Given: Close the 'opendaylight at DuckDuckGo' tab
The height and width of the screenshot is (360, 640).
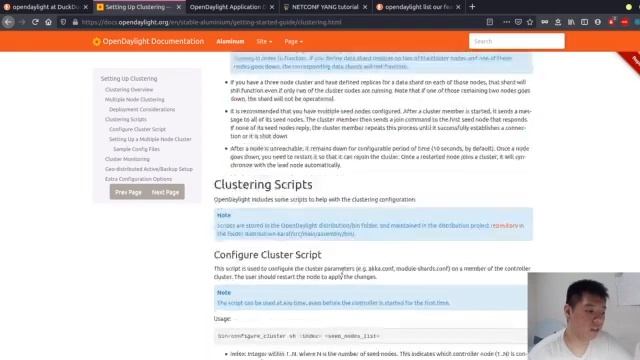Looking at the screenshot, I should (x=86, y=7).
